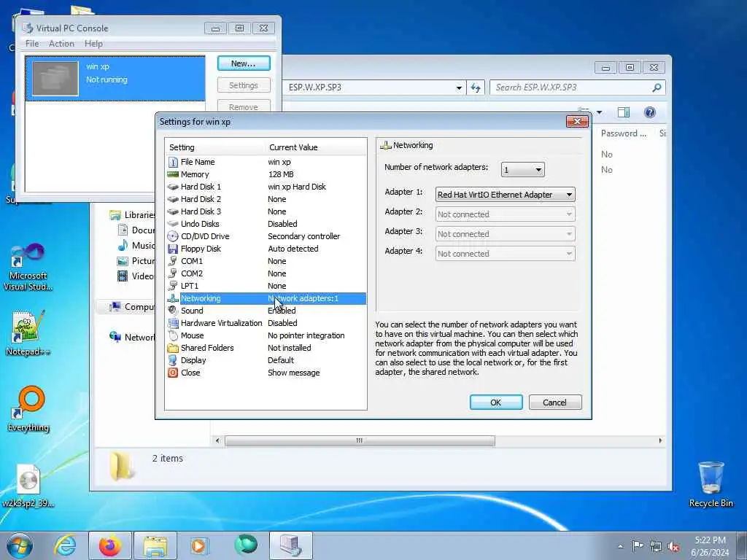
Task: Select Libraries in Explorer navigation pane
Action: (133, 215)
